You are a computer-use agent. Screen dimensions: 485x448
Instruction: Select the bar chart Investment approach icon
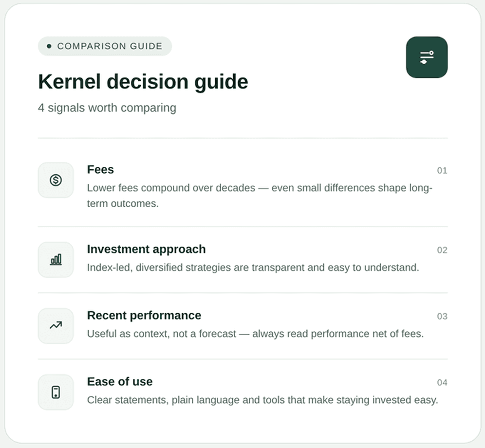(56, 260)
